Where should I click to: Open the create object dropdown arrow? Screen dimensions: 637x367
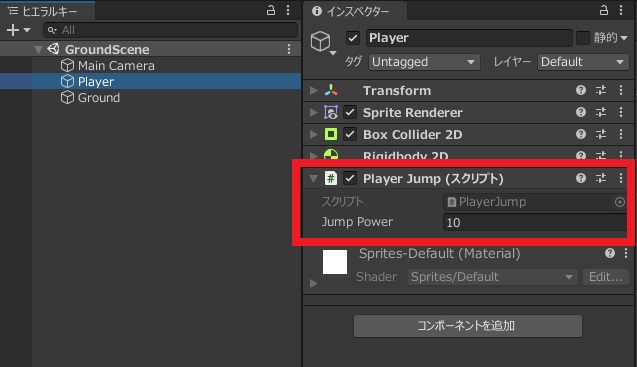pyautogui.click(x=27, y=30)
